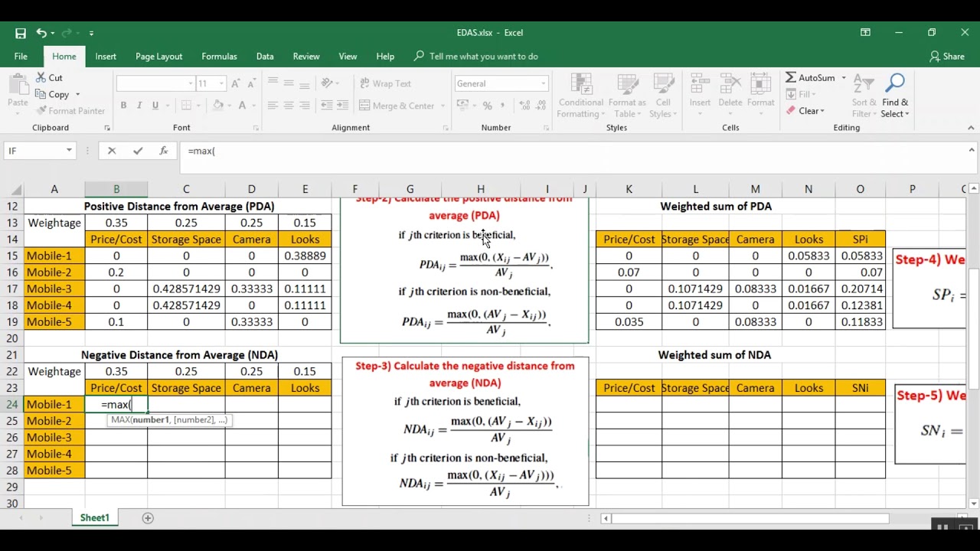Click the Copy icon in Clipboard group

(41, 94)
